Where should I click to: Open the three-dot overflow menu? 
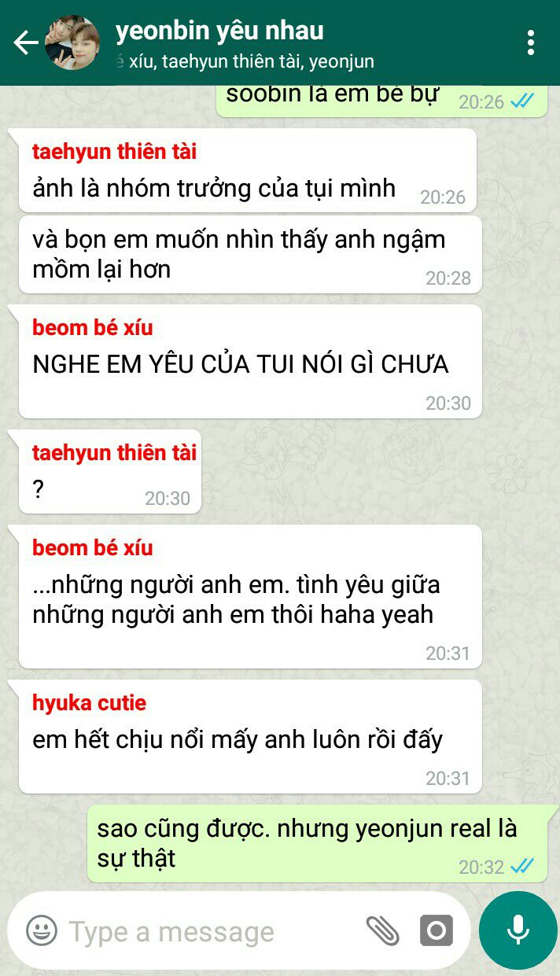point(531,42)
